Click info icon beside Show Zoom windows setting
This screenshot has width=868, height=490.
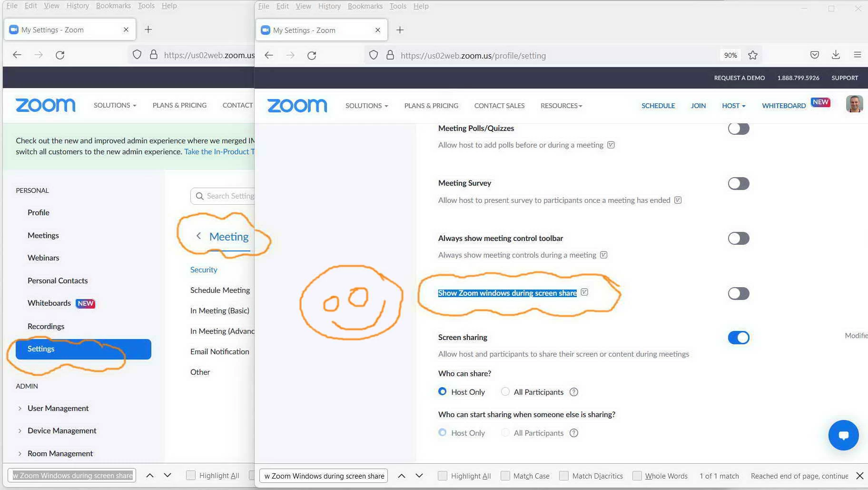(584, 292)
